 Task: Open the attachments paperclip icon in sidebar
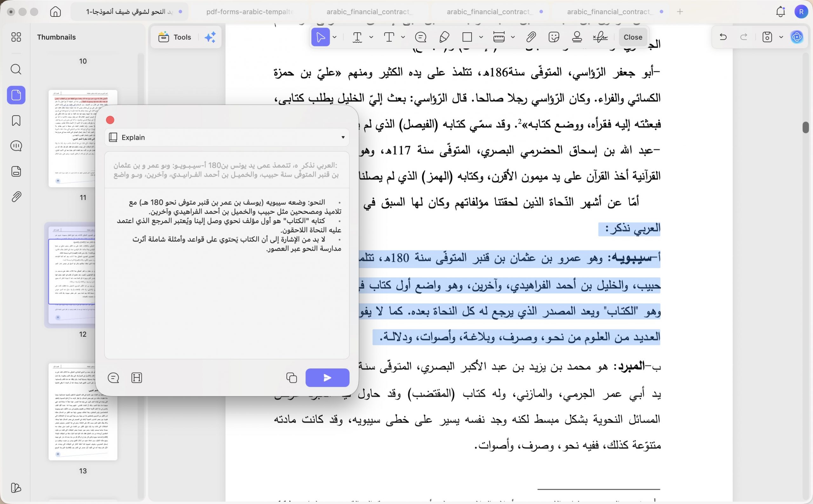16,197
